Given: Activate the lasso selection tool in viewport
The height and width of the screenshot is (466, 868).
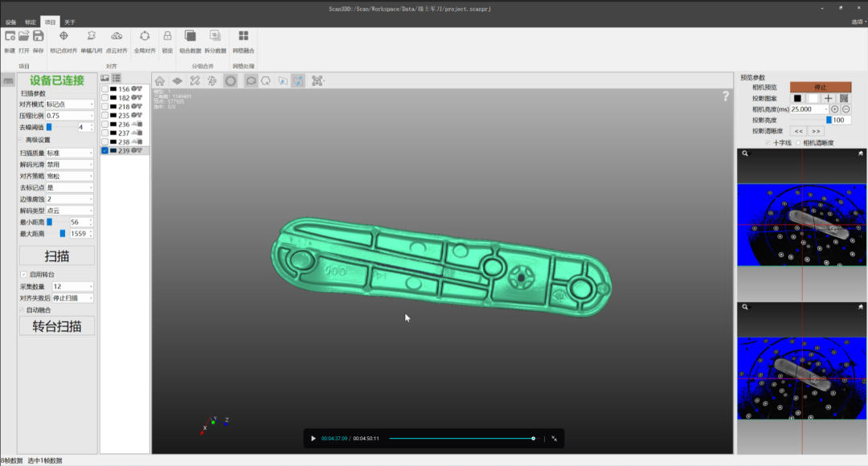Looking at the screenshot, I should (252, 79).
